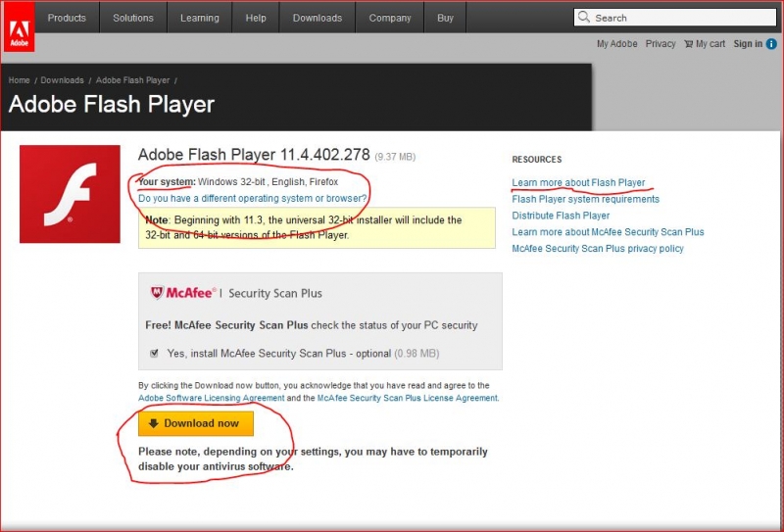Click the Search input field

[676, 18]
